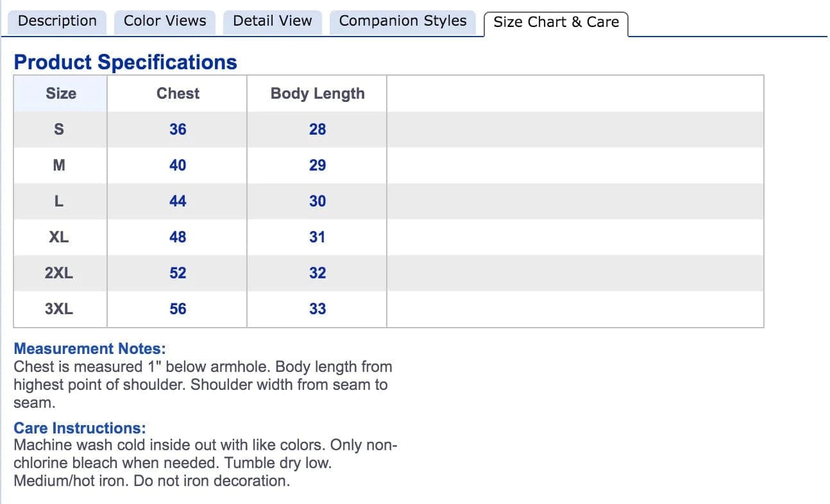Switch to the Color Views tab
Viewport: 830px width, 504px height.
[x=165, y=21]
